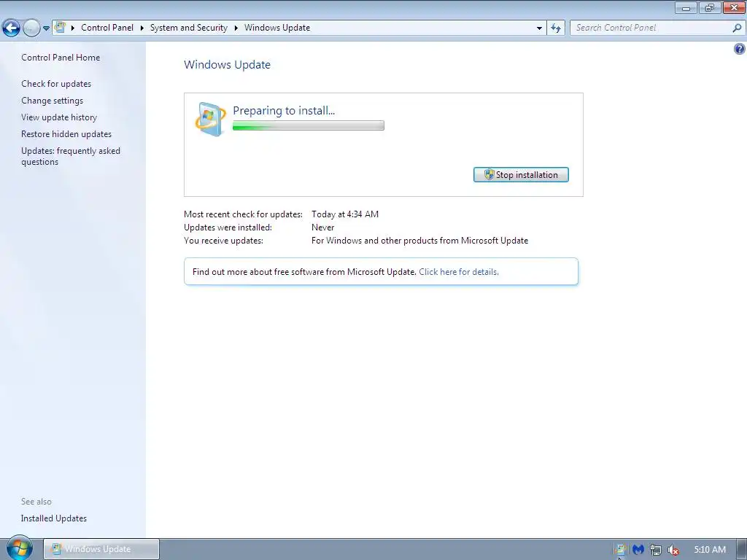The width and height of the screenshot is (747, 560).
Task: Click the 'Never' installed status text
Action: (323, 227)
